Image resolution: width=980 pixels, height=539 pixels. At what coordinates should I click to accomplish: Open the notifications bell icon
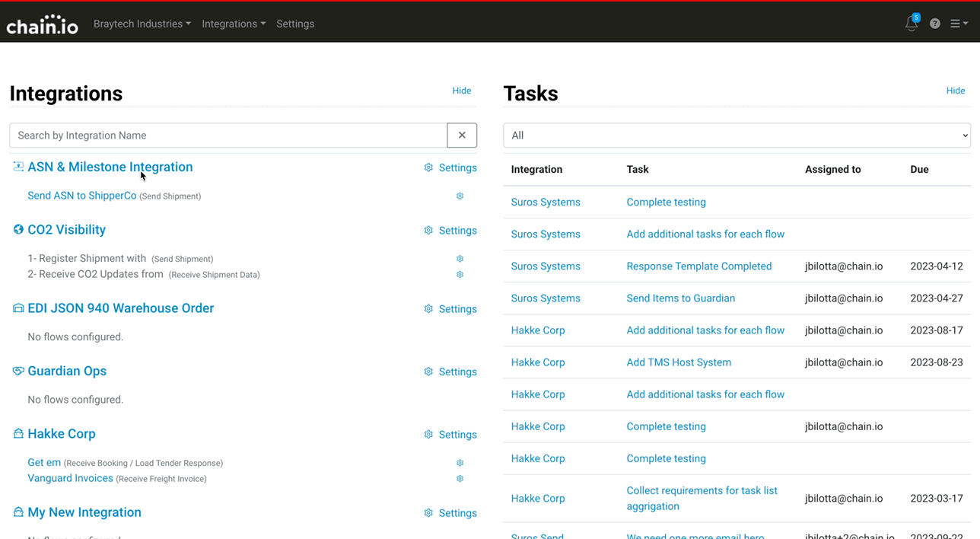[912, 24]
